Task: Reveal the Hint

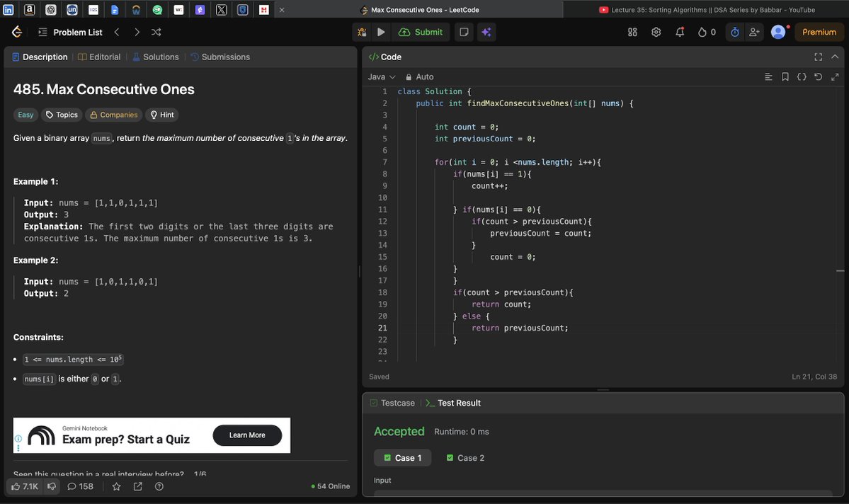Action: pos(162,115)
